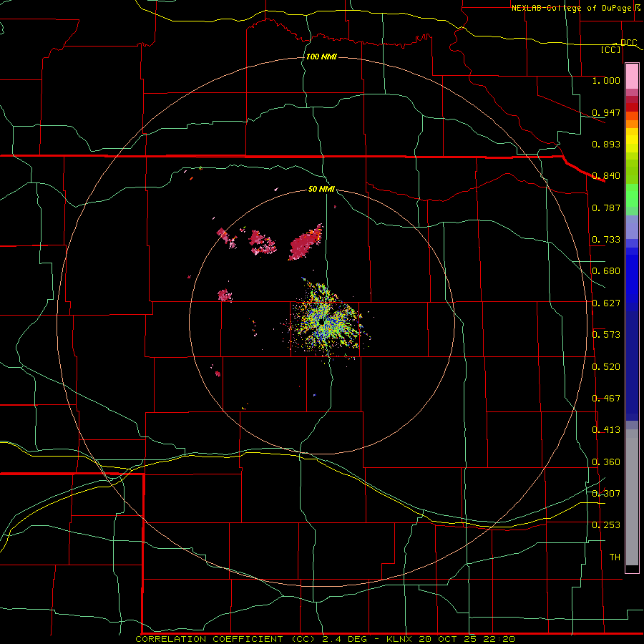644x644 pixels.
Task: Click the 1.000 value on the scale
Action: click(x=606, y=80)
